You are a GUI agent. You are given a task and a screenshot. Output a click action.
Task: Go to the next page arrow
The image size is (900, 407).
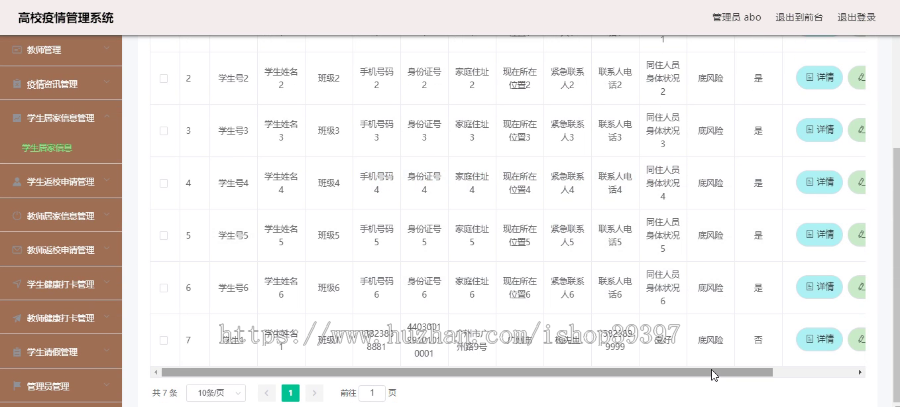pos(314,393)
